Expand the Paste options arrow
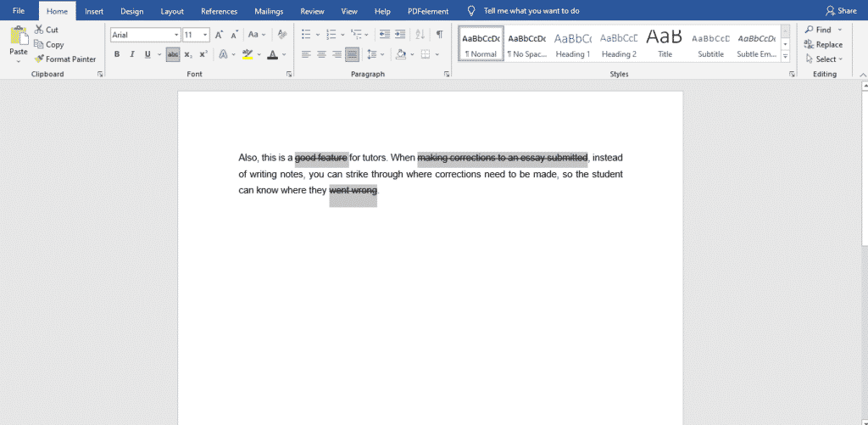The image size is (868, 425). [x=19, y=62]
